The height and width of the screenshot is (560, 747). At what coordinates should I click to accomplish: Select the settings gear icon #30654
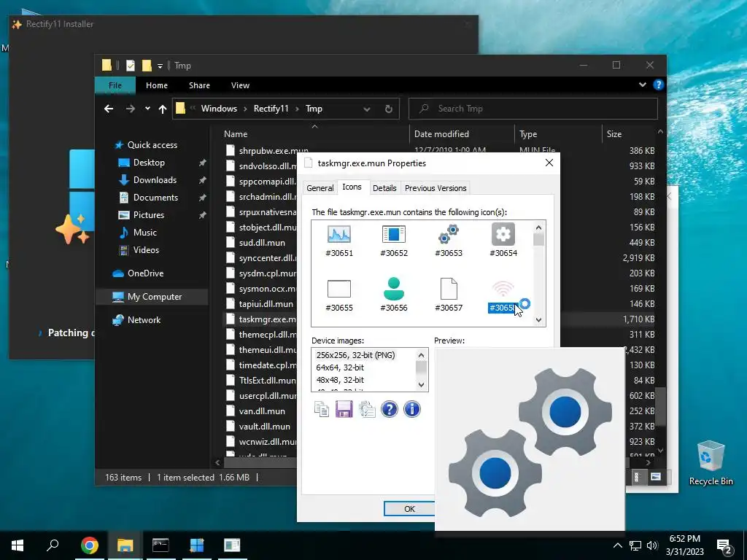tap(503, 241)
